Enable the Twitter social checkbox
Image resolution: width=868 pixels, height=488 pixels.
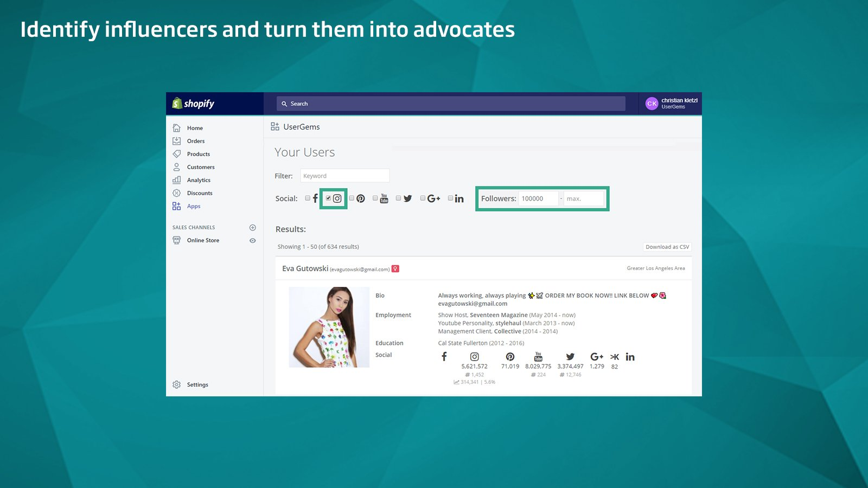point(398,198)
